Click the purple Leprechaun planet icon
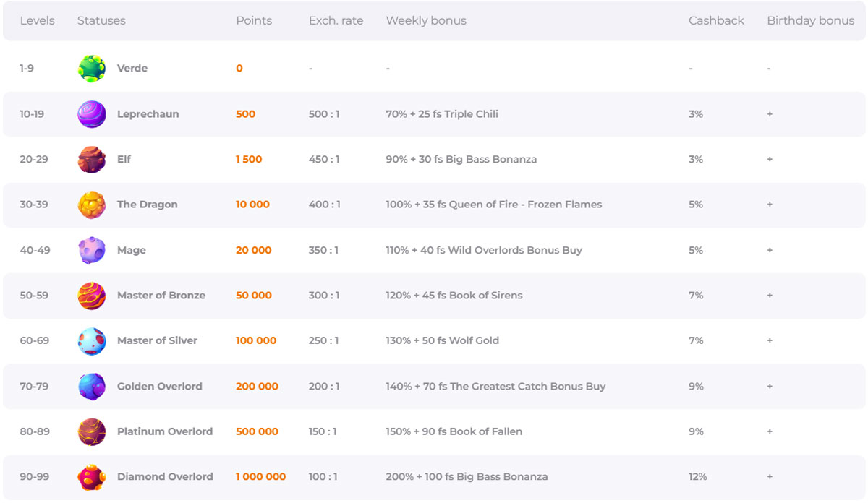 [x=92, y=114]
